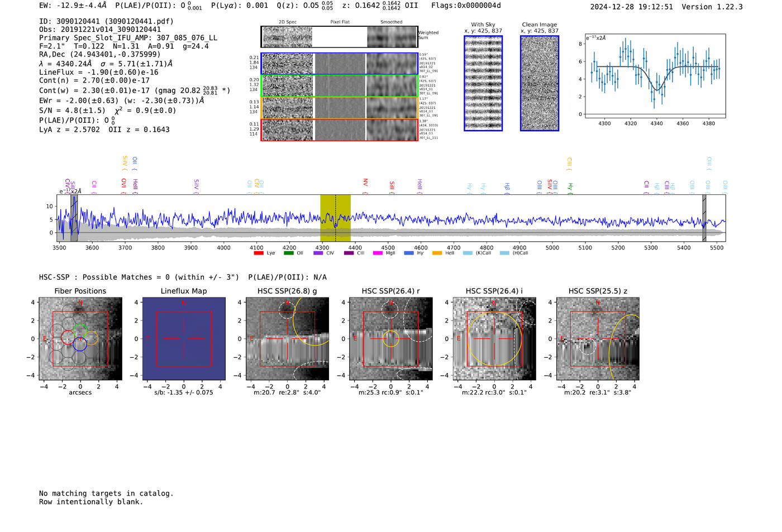Click the Row intentionally blank text
The width and height of the screenshot is (782, 532).
pos(91,502)
